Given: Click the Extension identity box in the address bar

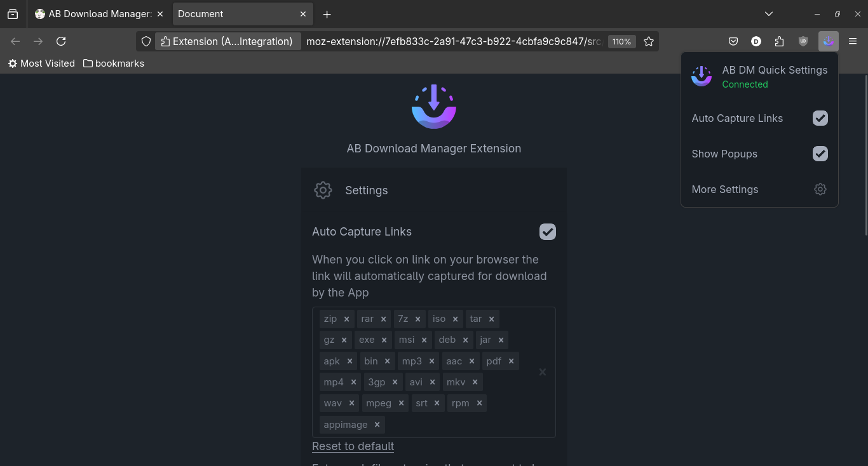Looking at the screenshot, I should point(227,41).
